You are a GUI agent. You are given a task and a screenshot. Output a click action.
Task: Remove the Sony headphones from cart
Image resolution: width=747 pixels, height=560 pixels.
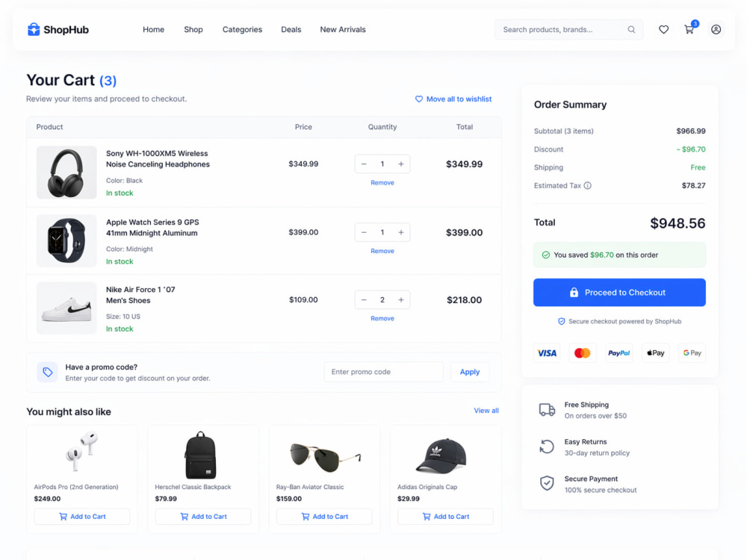tap(382, 183)
